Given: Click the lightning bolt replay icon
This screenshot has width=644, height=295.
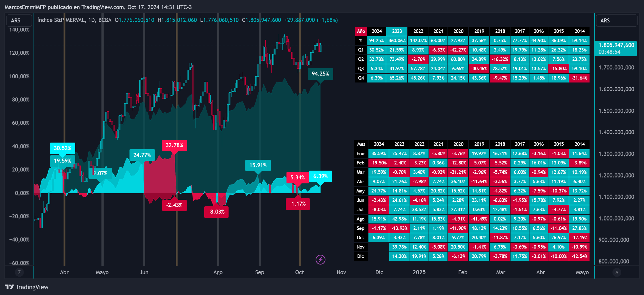Looking at the screenshot, I should pos(320,259).
